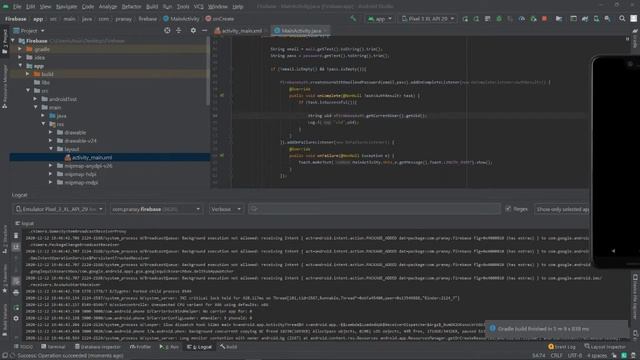Screen dimensions: 640x360
Task: Expand the gradle folder in project tree
Action: [20, 49]
